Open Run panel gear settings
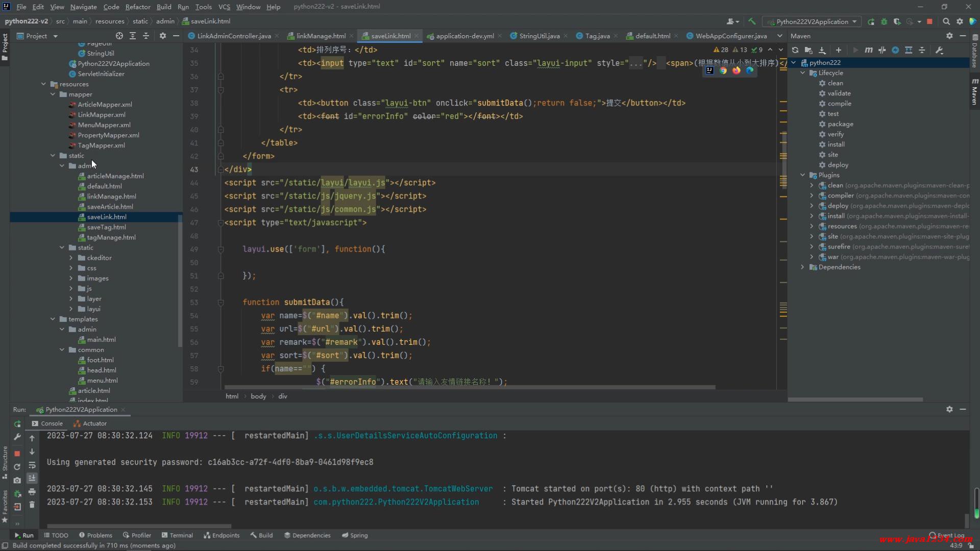The width and height of the screenshot is (980, 551). (949, 409)
